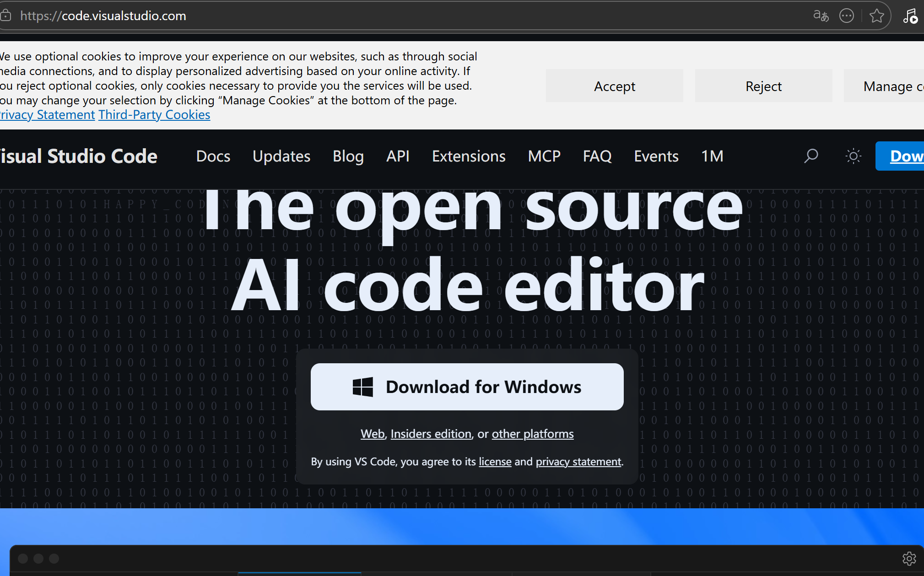Open the settings gear icon at bottom right

pyautogui.click(x=909, y=559)
